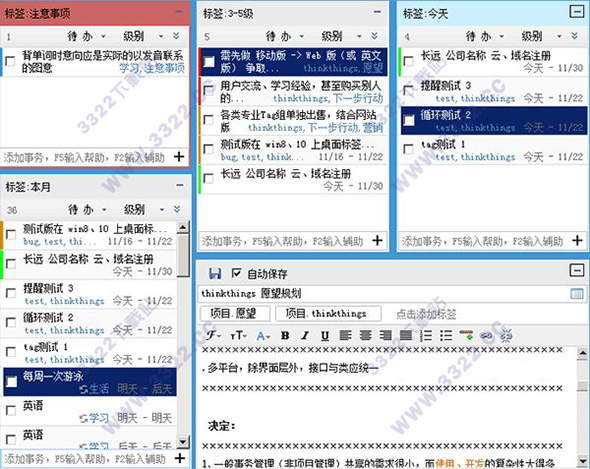The height and width of the screenshot is (469, 590).
Task: Click the 项目.愿望 tag button
Action: (235, 313)
